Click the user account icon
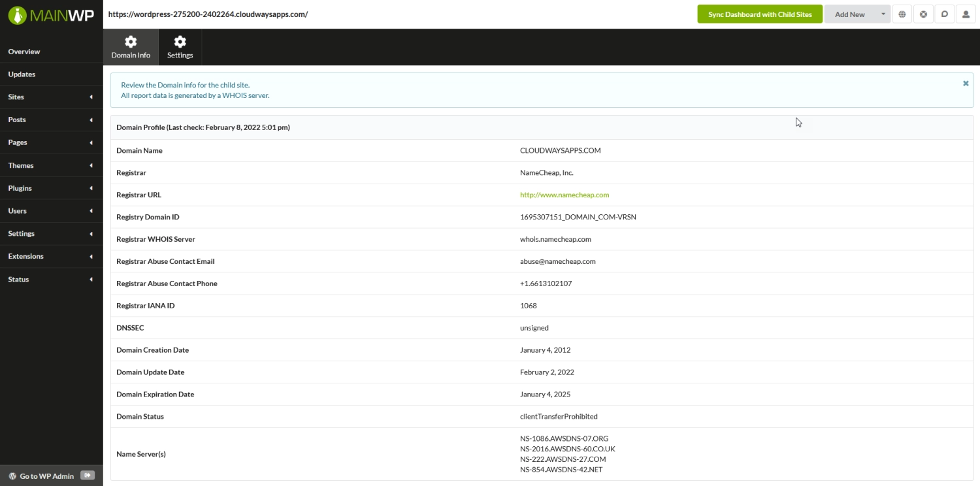 [966, 14]
